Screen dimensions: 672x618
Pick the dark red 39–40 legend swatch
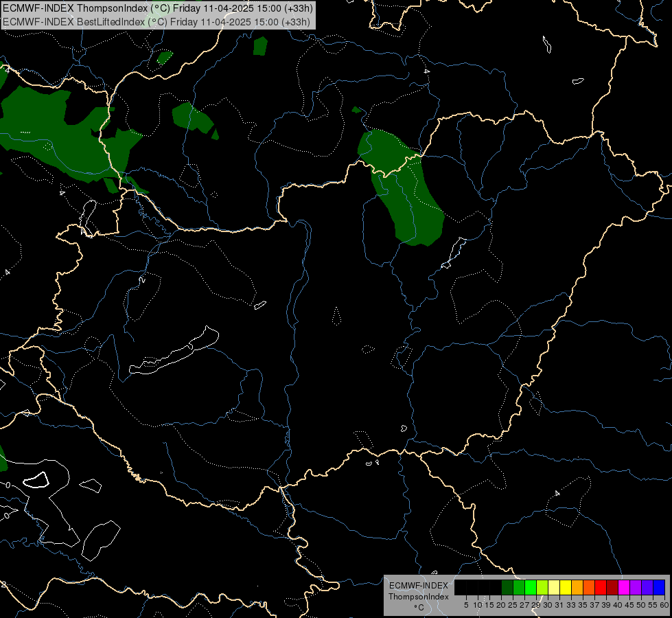[612, 587]
